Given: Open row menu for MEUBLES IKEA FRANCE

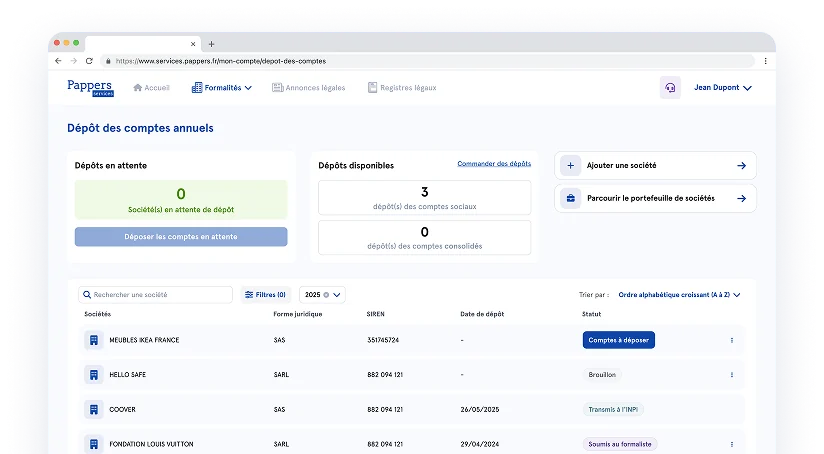Looking at the screenshot, I should pyautogui.click(x=732, y=340).
